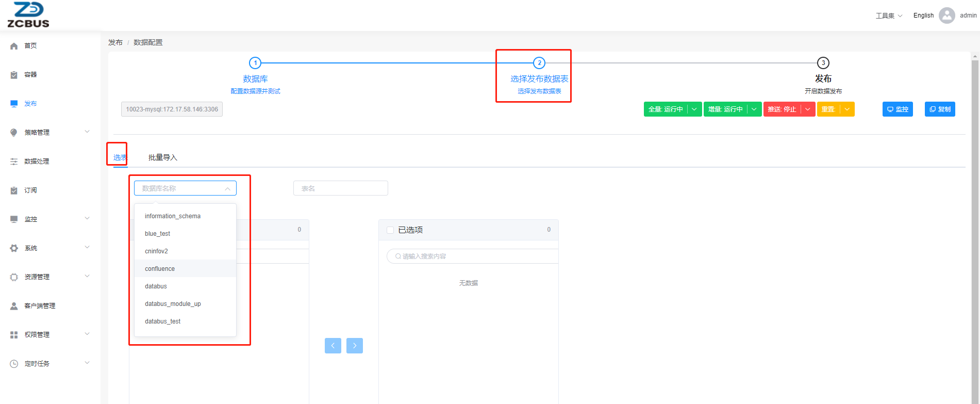Check the 已选项 select-all checkbox
The image size is (980, 404).
click(x=390, y=230)
